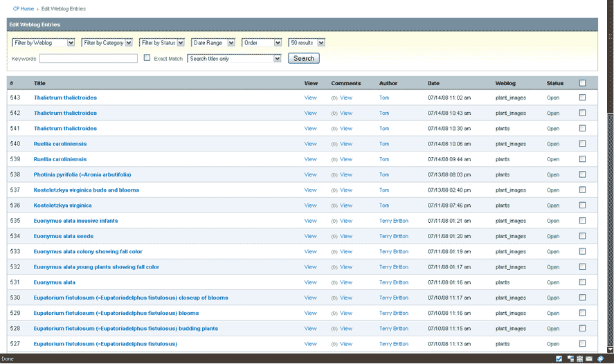The height and width of the screenshot is (364, 614).
Task: Expand the 50 results dropdown
Action: coord(307,43)
